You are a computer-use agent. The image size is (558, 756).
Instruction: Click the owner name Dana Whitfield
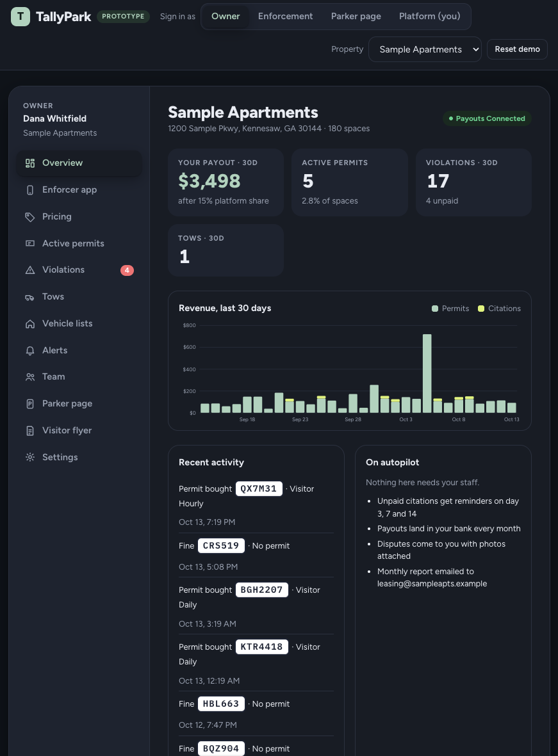coord(54,118)
